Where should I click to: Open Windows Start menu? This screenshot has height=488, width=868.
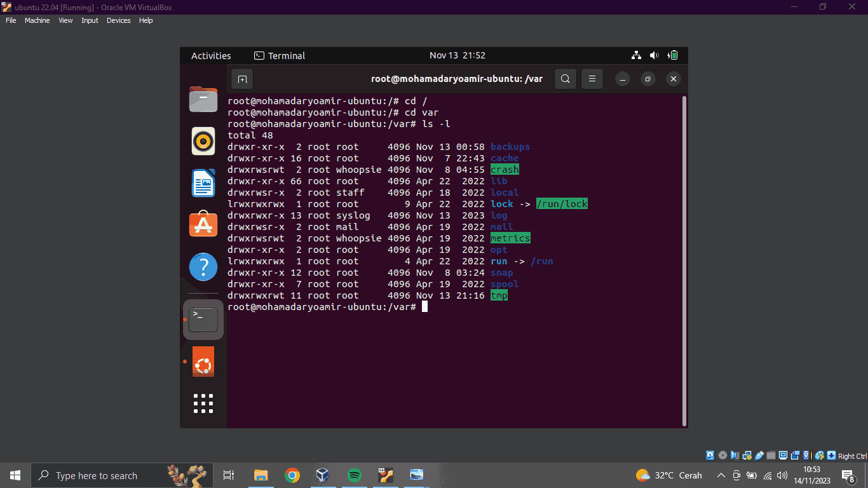pos(15,475)
